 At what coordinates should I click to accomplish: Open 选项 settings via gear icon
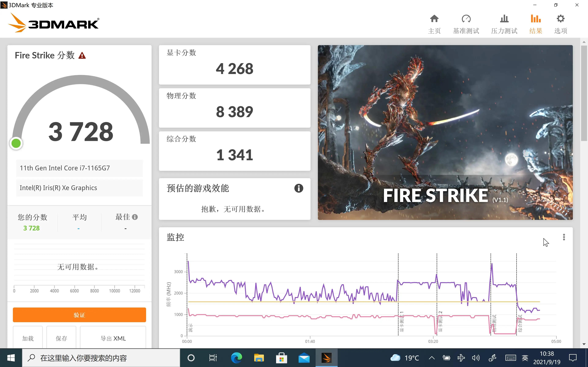[561, 23]
